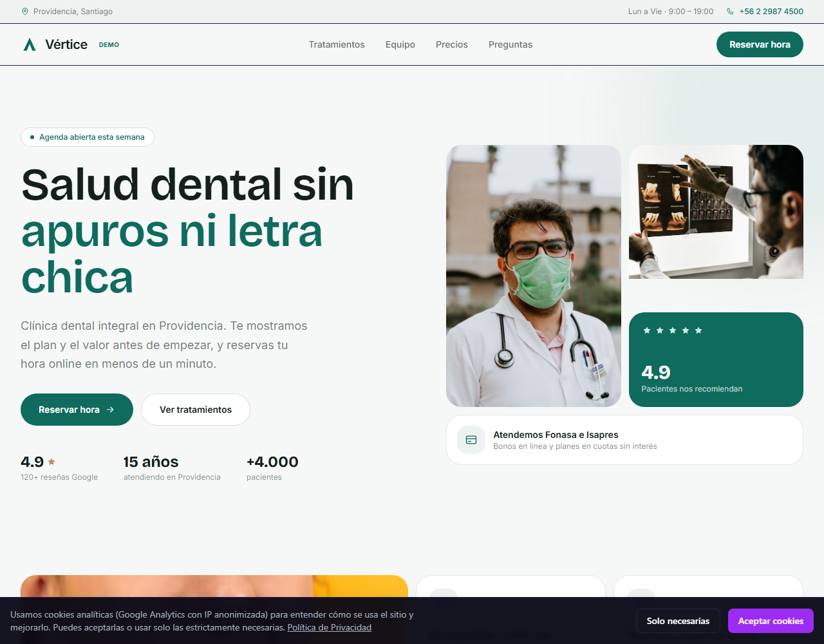The width and height of the screenshot is (824, 644).
Task: Open Ver tratamientos button
Action: (x=196, y=410)
